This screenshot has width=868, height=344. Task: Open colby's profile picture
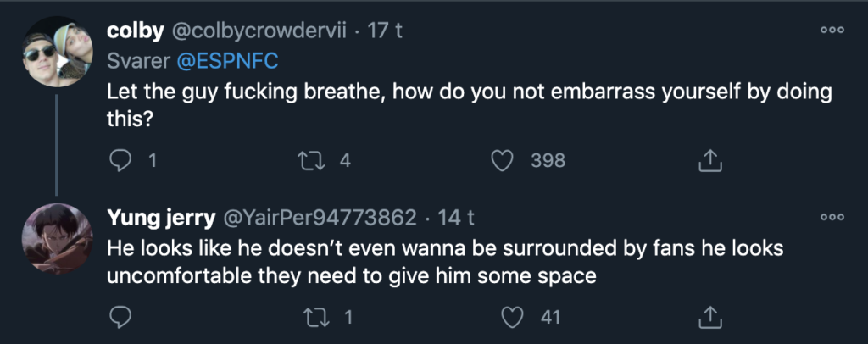[56, 52]
